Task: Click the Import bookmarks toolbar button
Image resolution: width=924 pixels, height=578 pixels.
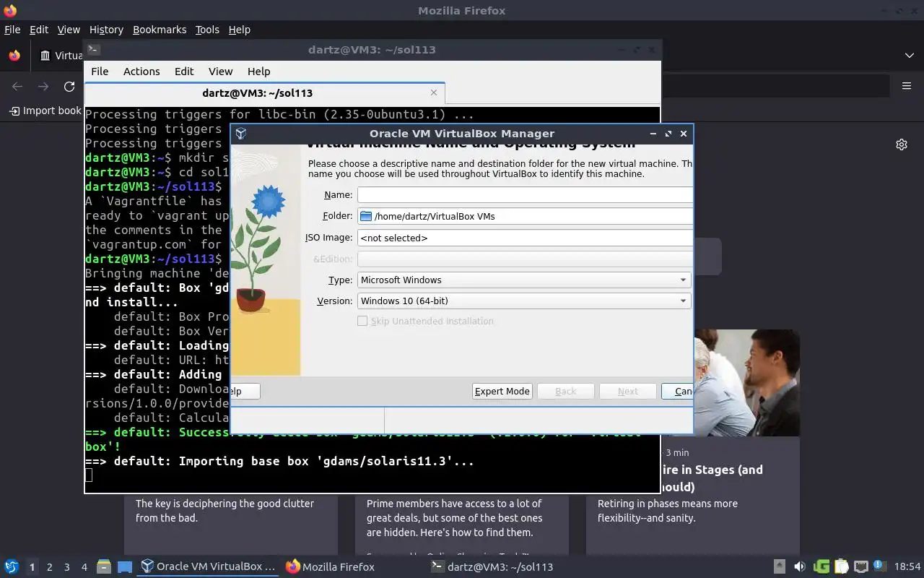Action: [x=45, y=111]
